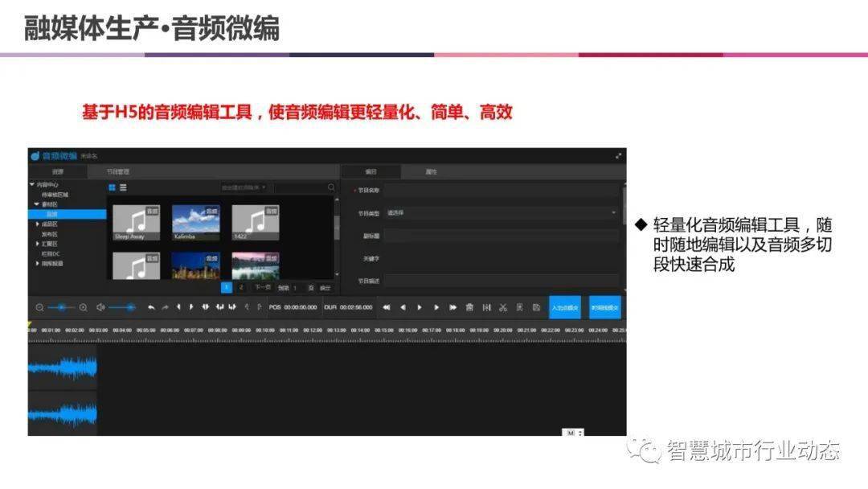
Task: Click the 节目名称 program name field
Action: point(501,190)
